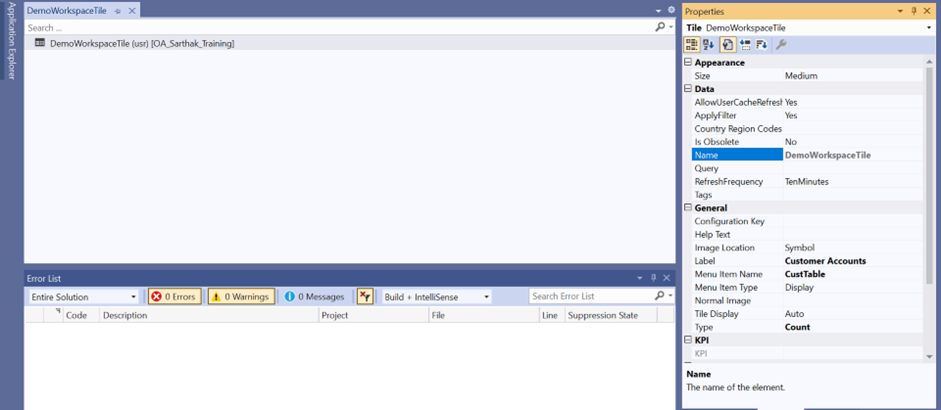Switch Properties to Categorized view
This screenshot has width=941, height=410.
[692, 44]
